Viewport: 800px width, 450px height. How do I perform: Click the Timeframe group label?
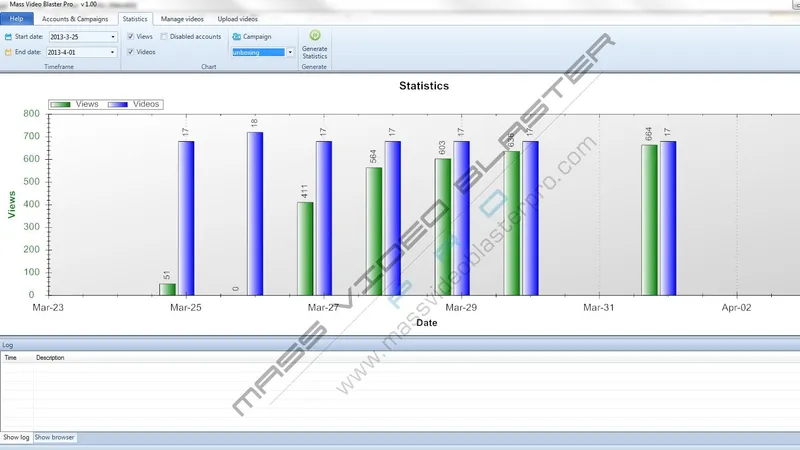[x=59, y=67]
